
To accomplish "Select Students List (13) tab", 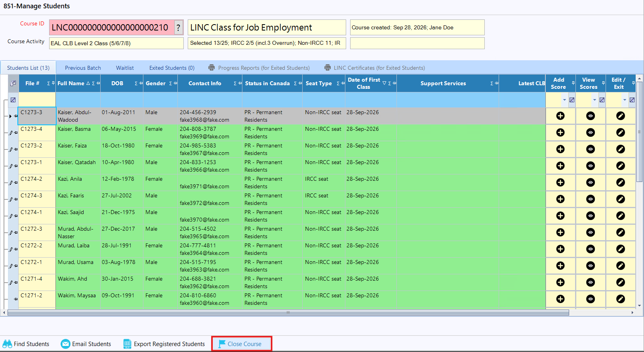I will [28, 68].
